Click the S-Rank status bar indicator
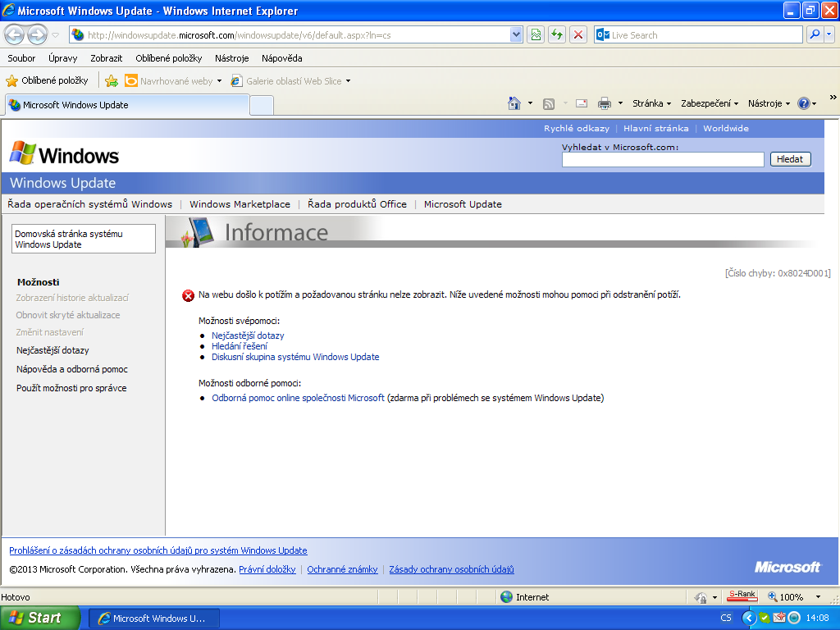 click(x=742, y=596)
